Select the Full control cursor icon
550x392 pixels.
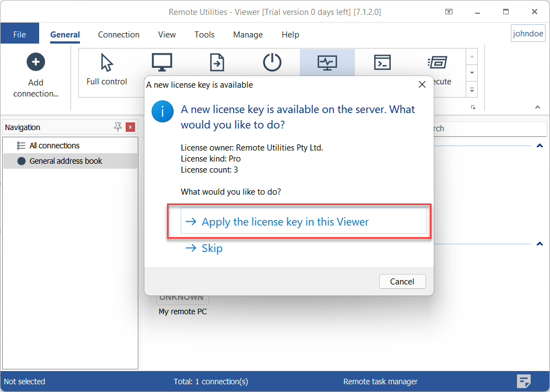point(107,63)
